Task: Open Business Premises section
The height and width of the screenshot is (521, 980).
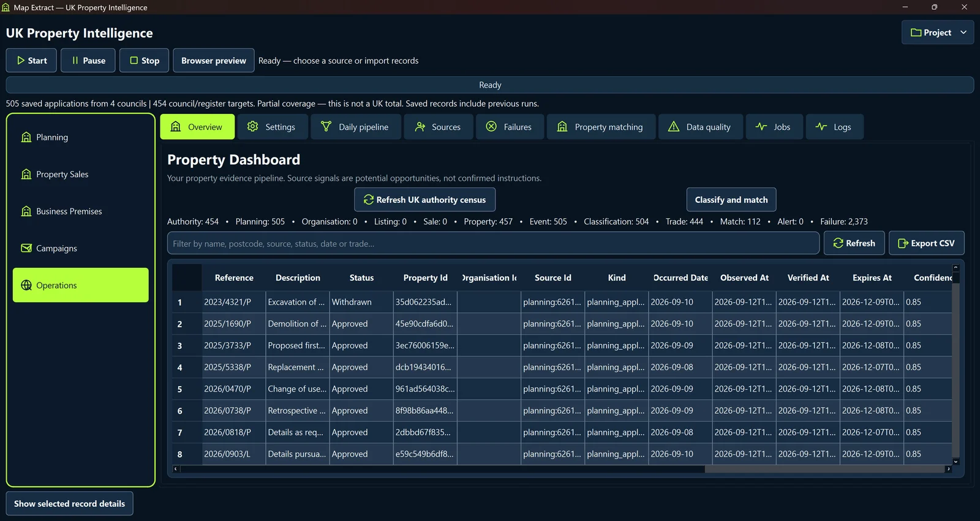Action: (81, 211)
